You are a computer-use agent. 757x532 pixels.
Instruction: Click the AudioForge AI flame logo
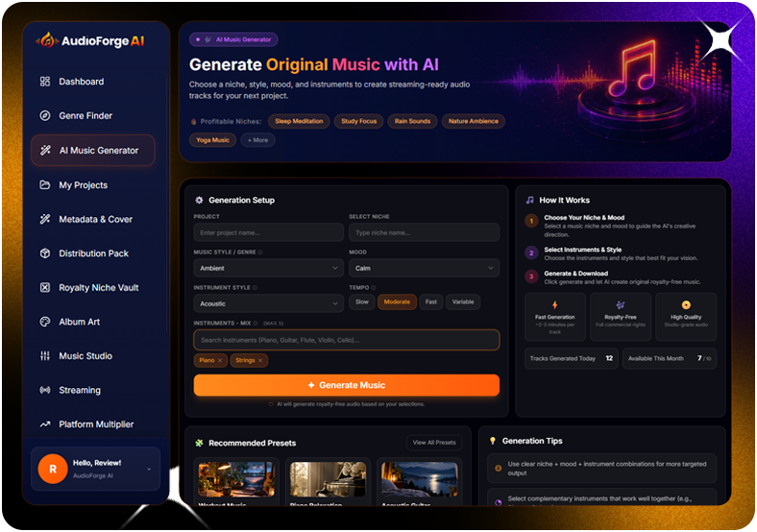[x=47, y=40]
